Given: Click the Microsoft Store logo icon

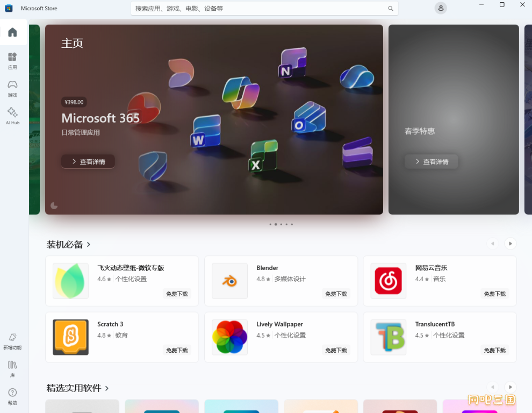Looking at the screenshot, I should point(9,8).
